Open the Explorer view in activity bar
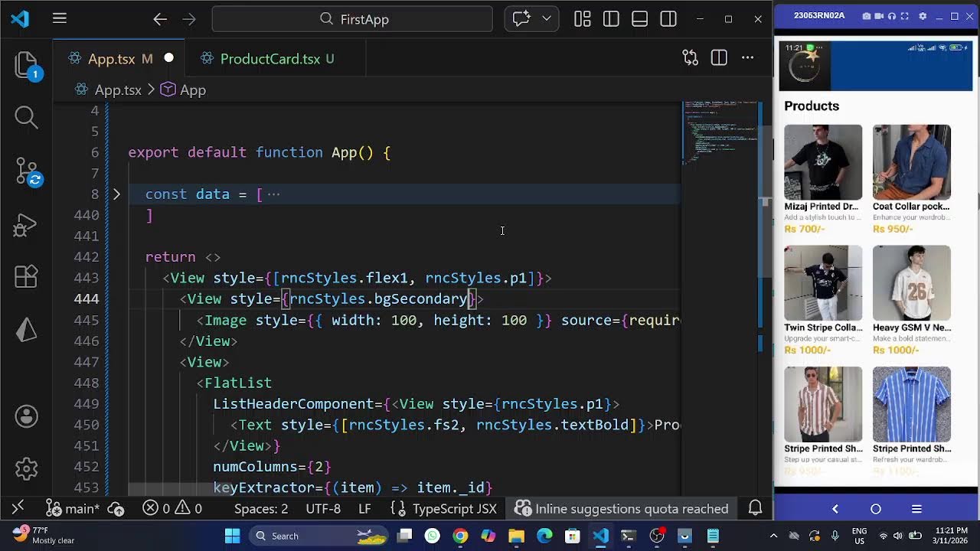Screen dimensions: 980x551 click(27, 66)
